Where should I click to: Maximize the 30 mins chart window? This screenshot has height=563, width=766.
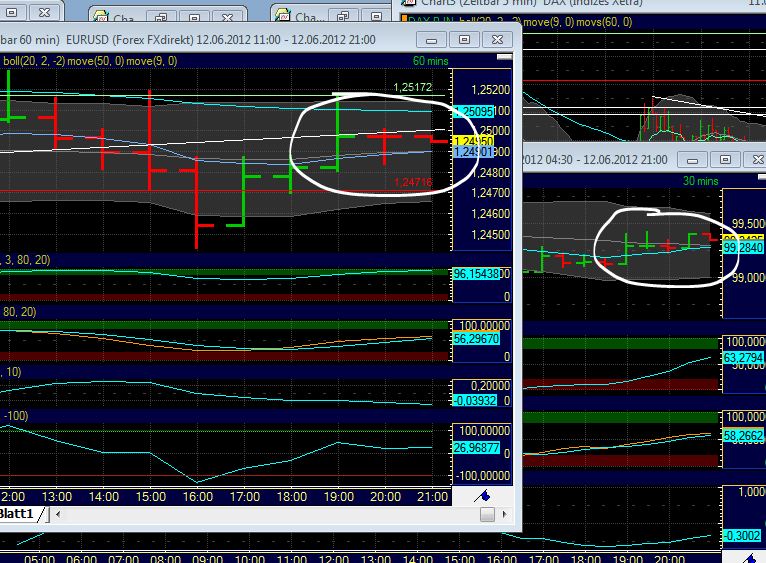click(x=726, y=160)
